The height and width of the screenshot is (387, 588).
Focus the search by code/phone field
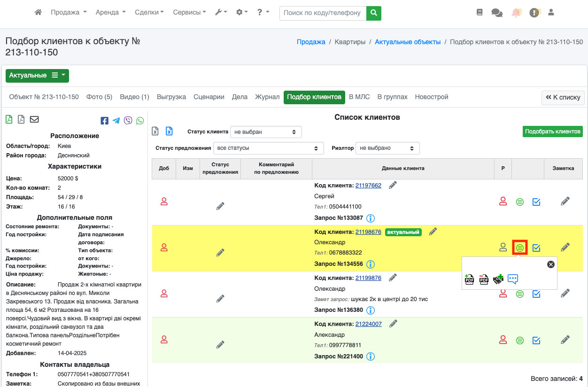[323, 13]
